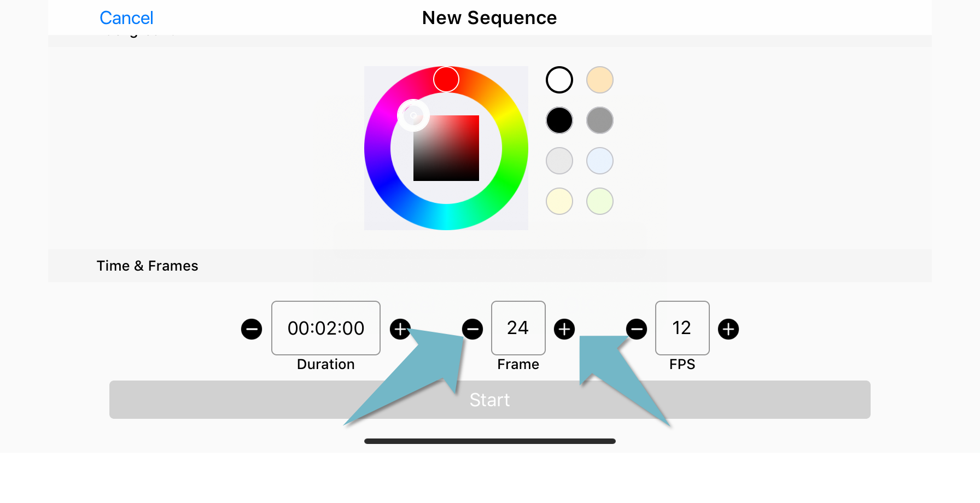Image resolution: width=980 pixels, height=503 pixels.
Task: Increase the Duration with plus button
Action: (x=400, y=329)
